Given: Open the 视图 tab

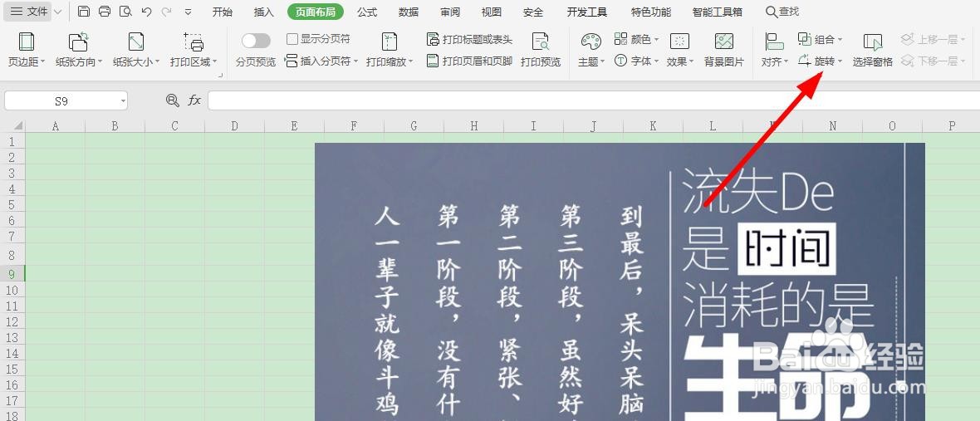Looking at the screenshot, I should [x=492, y=12].
